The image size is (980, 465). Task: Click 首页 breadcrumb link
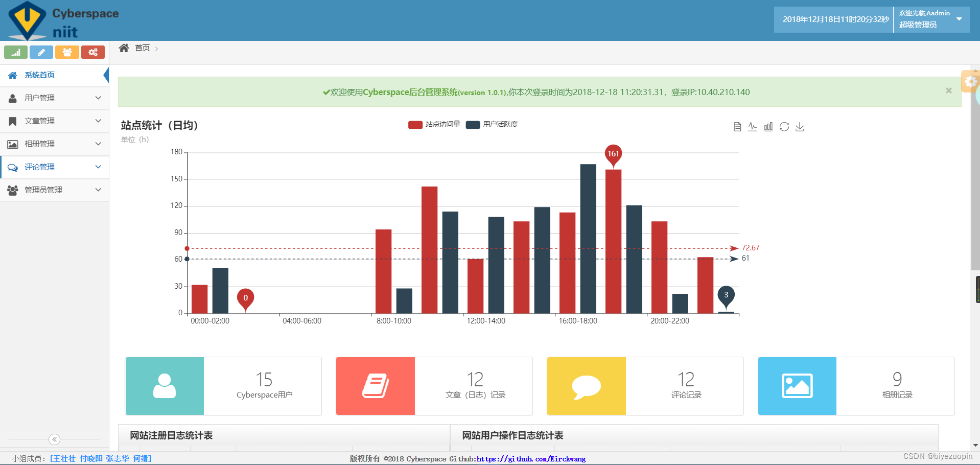143,48
